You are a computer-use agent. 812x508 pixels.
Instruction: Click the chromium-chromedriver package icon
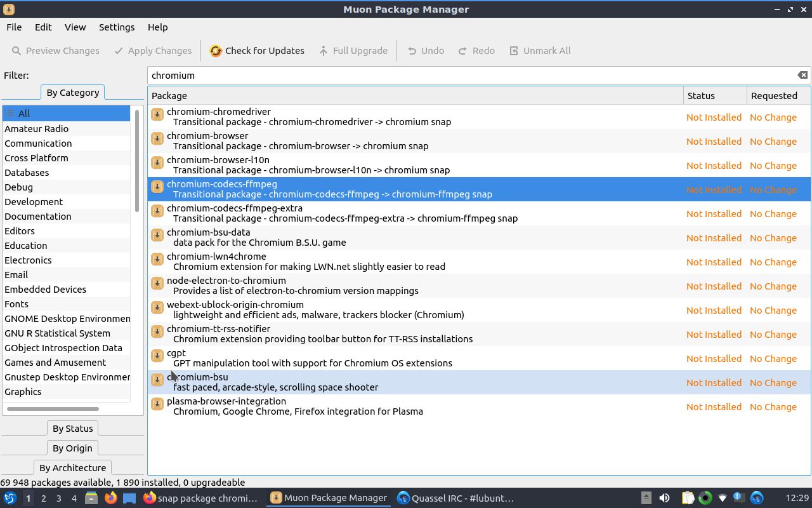[x=157, y=115]
